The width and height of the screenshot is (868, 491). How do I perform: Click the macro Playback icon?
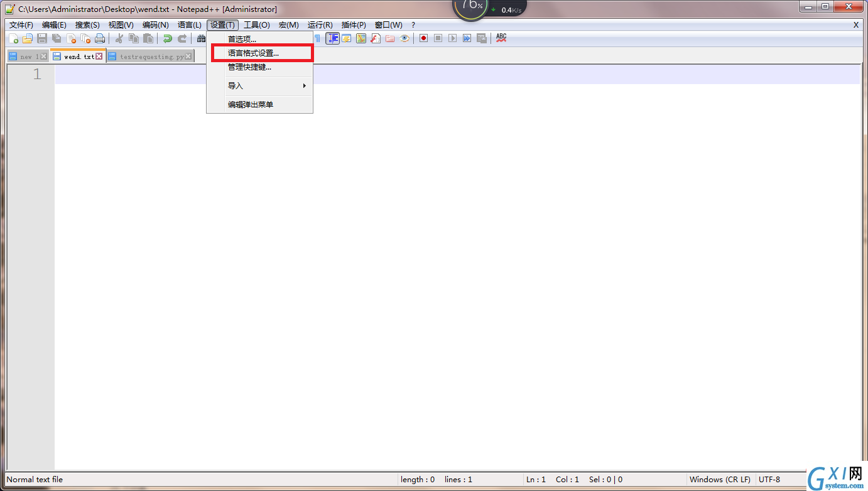coord(453,38)
